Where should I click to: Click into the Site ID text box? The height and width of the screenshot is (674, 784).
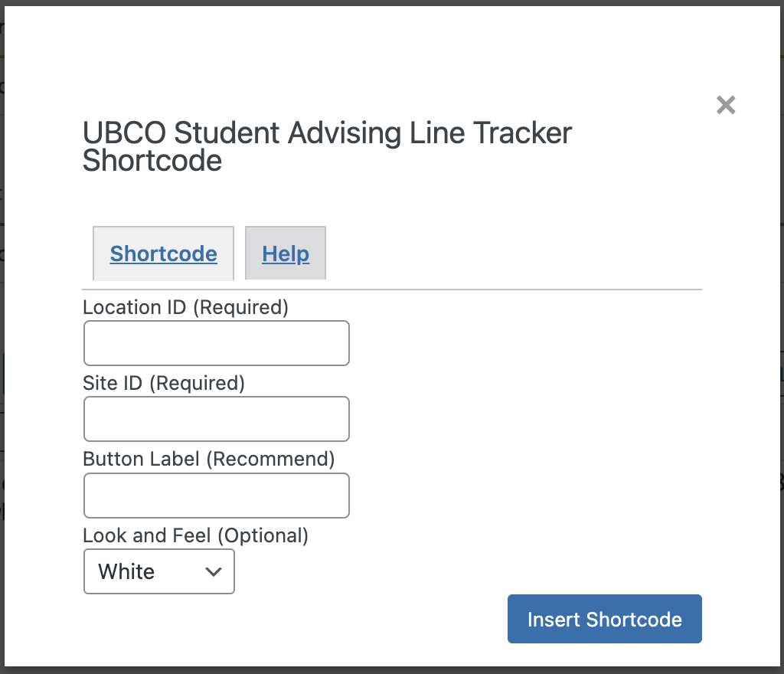pos(217,419)
